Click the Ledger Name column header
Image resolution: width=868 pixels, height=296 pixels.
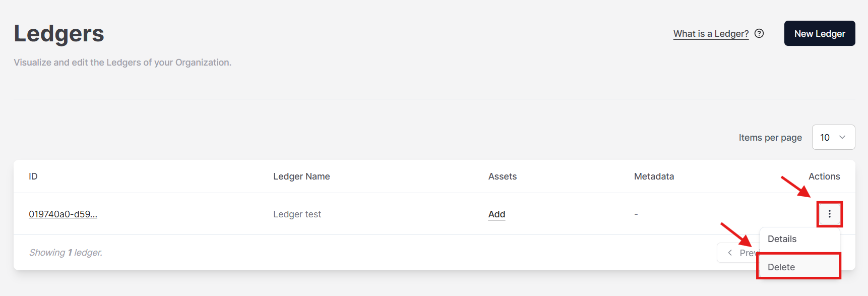point(301,176)
